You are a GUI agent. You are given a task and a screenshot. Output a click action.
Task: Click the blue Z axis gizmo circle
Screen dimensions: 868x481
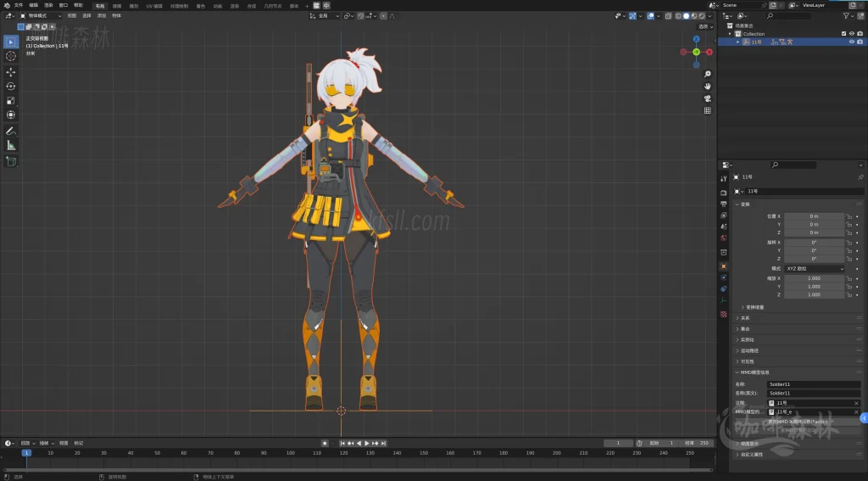point(697,39)
